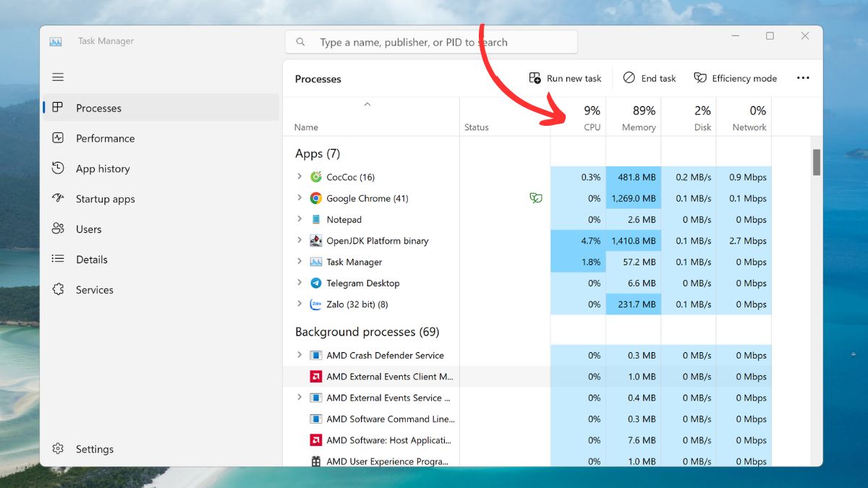868x488 pixels.
Task: Go to the Services page
Action: (x=94, y=290)
